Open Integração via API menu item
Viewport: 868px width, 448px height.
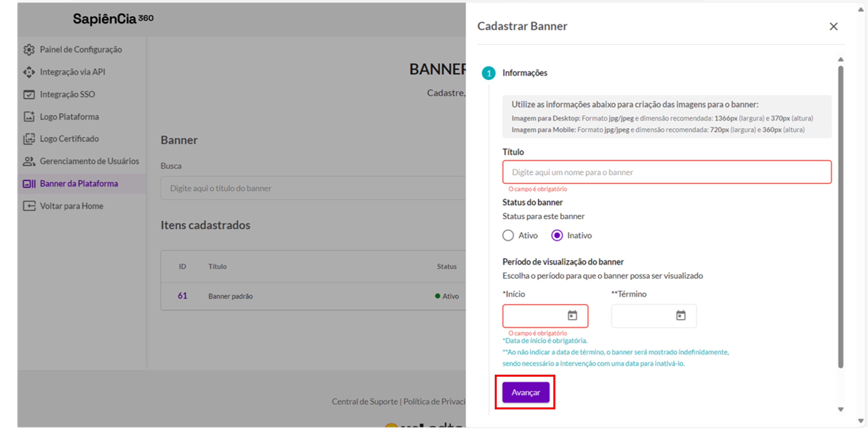tap(82, 72)
